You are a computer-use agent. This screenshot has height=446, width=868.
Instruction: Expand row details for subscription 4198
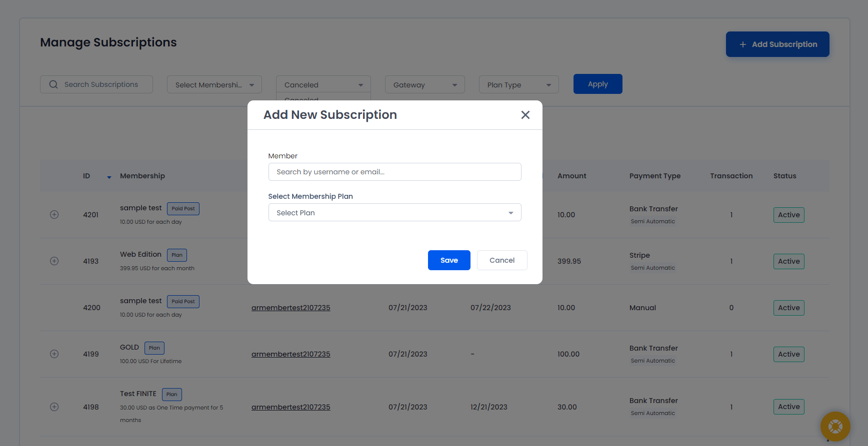(x=54, y=407)
